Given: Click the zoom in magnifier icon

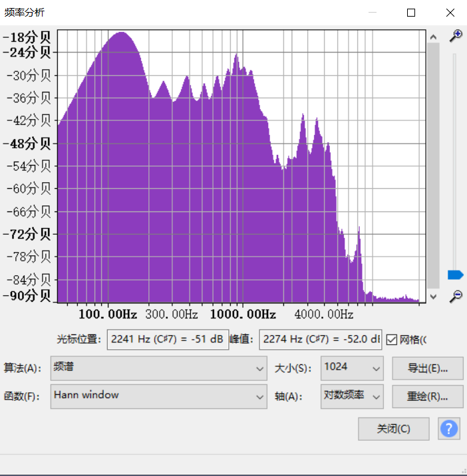Looking at the screenshot, I should (456, 36).
